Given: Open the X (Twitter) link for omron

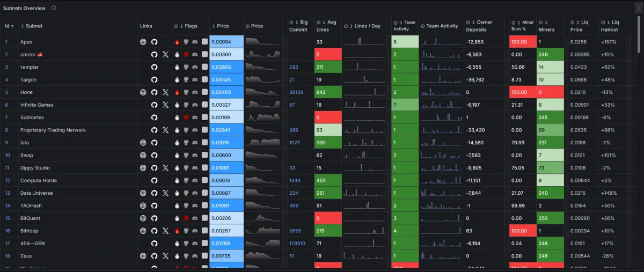Looking at the screenshot, I should 165,54.
